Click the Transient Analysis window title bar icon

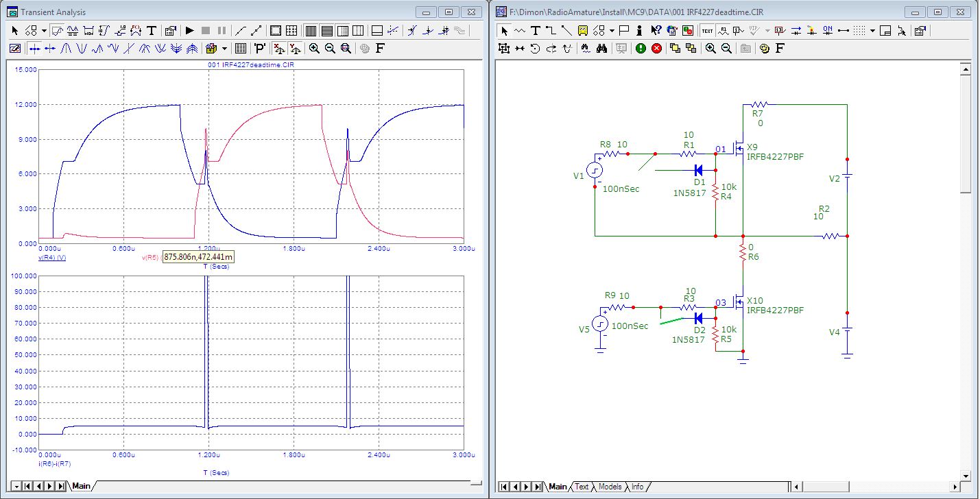pyautogui.click(x=12, y=12)
